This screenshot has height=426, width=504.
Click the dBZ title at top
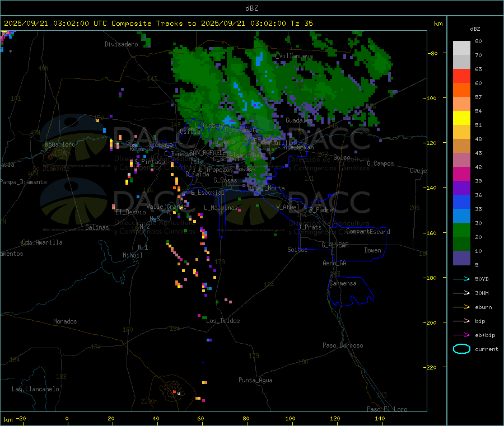[x=251, y=8]
